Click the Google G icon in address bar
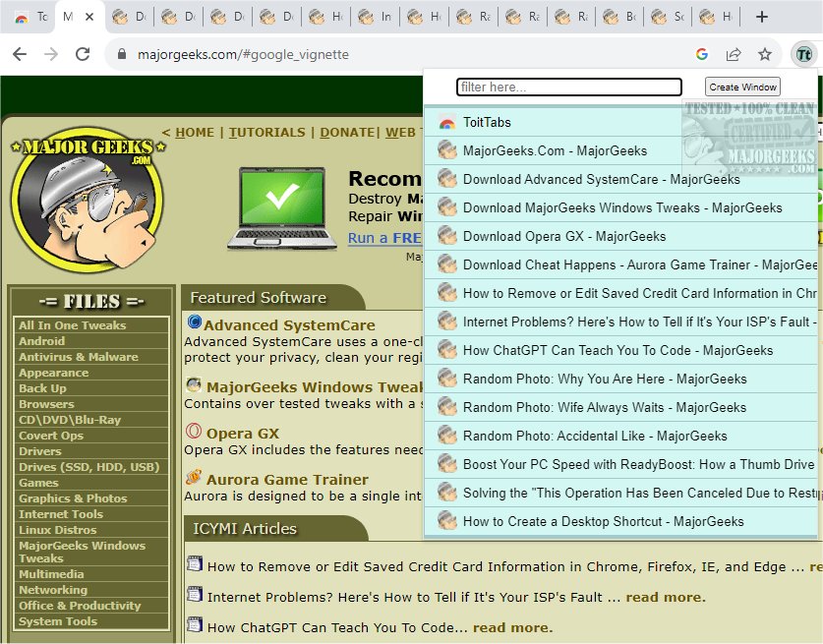This screenshot has height=644, width=823. (703, 54)
